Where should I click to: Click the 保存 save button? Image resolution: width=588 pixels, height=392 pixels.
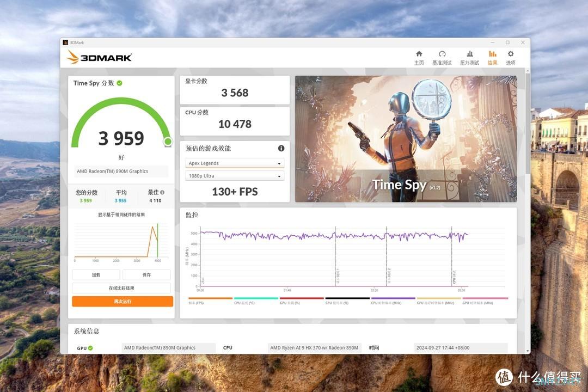(x=146, y=275)
